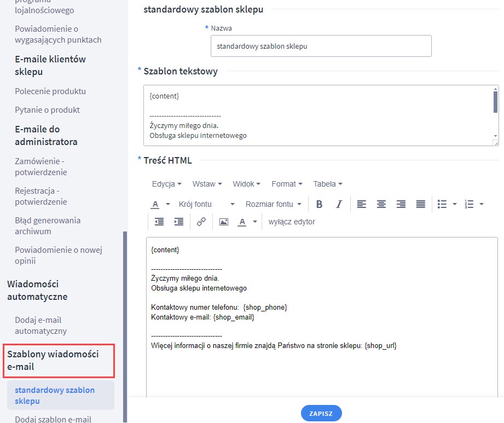This screenshot has height=423, width=504.
Task: Open Edycja menu
Action: [166, 184]
